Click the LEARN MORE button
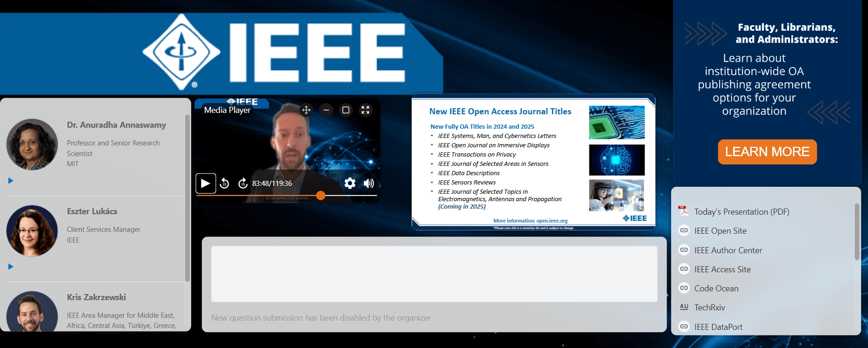This screenshot has height=348, width=868. [767, 152]
